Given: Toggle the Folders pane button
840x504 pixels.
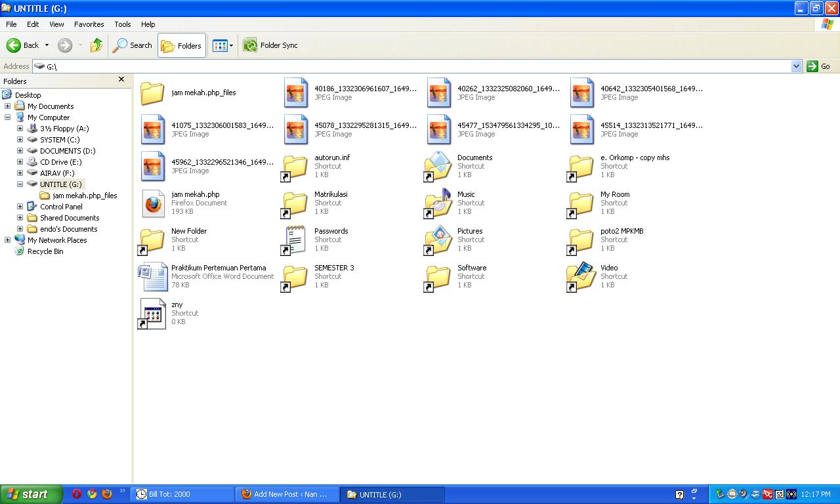Looking at the screenshot, I should click(182, 45).
